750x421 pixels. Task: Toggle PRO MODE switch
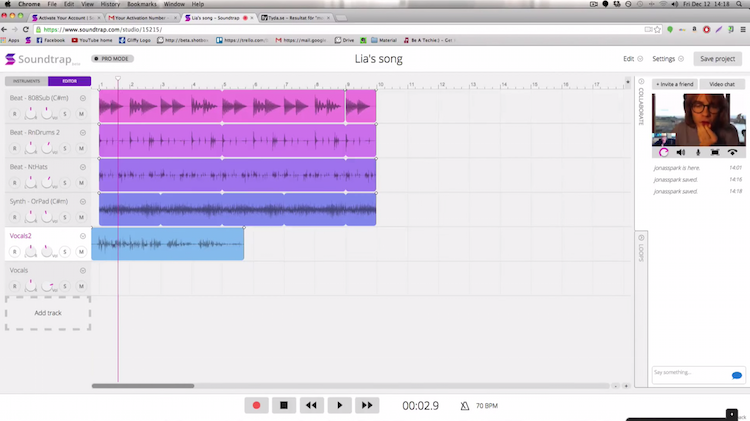(x=112, y=59)
